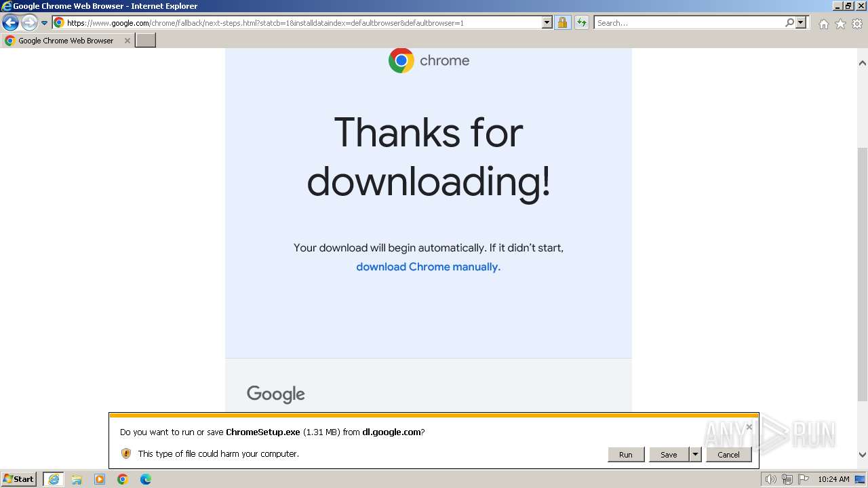Open the Tools gear icon
This screenshot has width=868, height=488.
point(857,24)
